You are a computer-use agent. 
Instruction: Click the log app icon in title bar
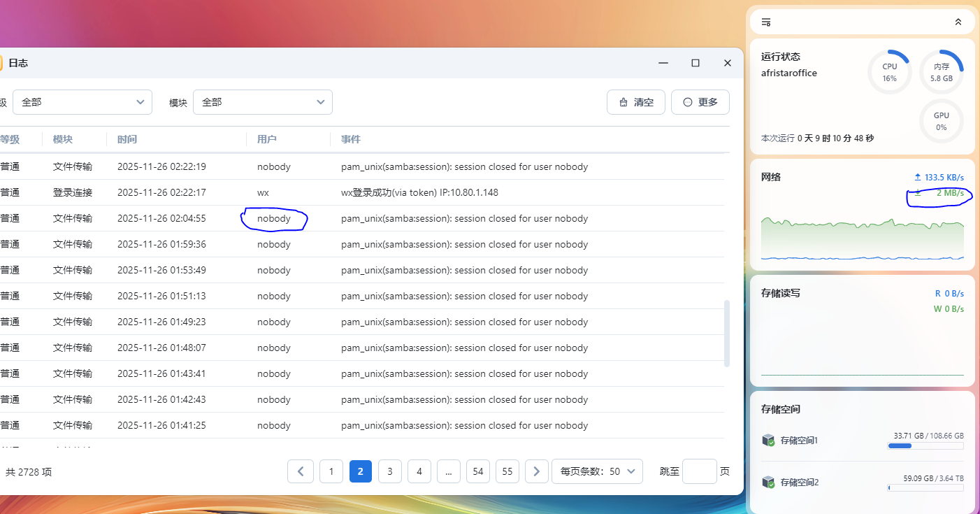click(1, 63)
